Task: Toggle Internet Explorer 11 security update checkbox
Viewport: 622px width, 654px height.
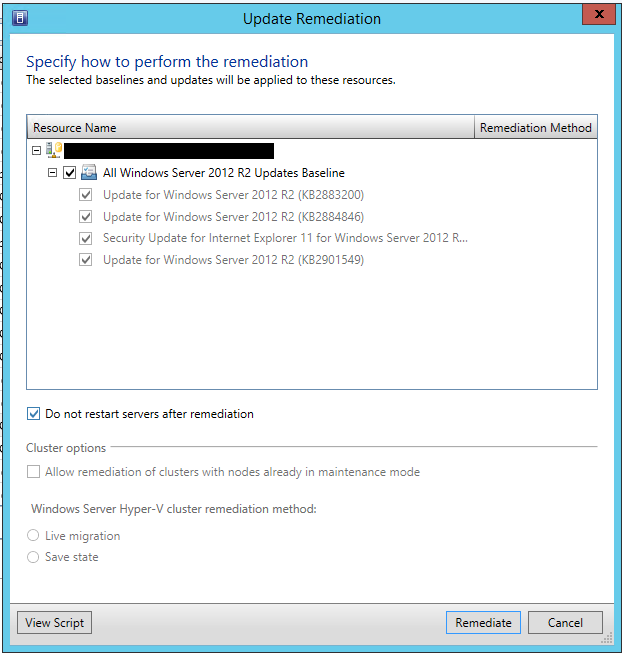Action: click(x=86, y=239)
